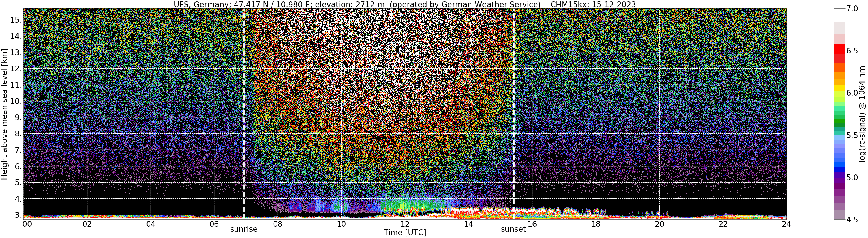Viewport: 868px width, 238px height.
Task: Click the blue colorbar segment just above 5.0
Action: coord(840,170)
